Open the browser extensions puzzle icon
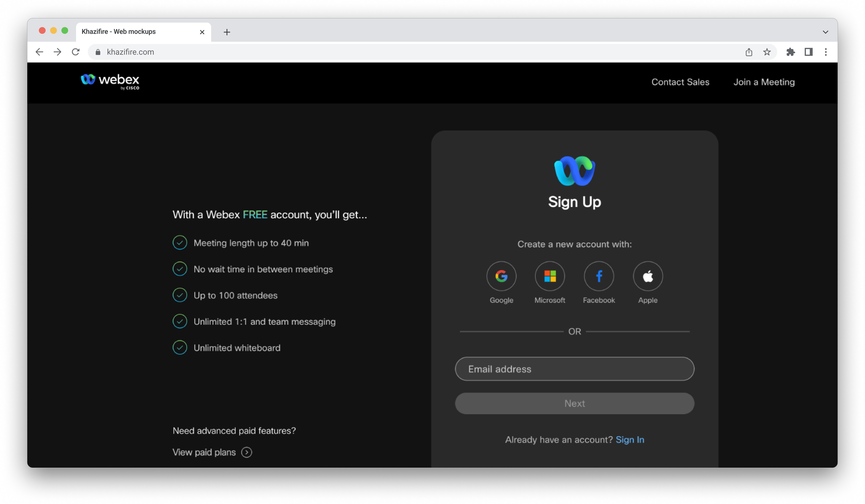 [790, 52]
